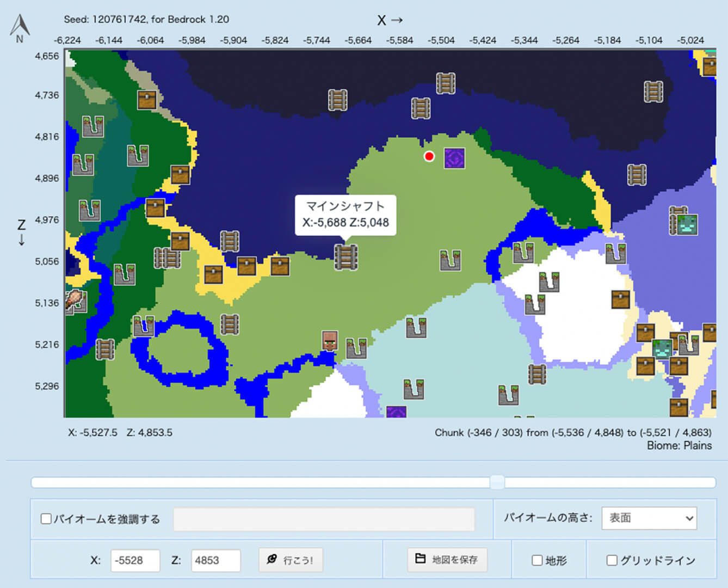
Task: Select the ocean mineshaft icon directly above the tooltip
Action: point(337,100)
